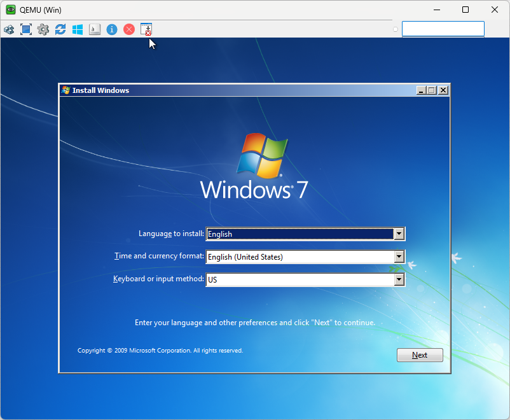Maximize the Install Windows dialog

coord(432,90)
